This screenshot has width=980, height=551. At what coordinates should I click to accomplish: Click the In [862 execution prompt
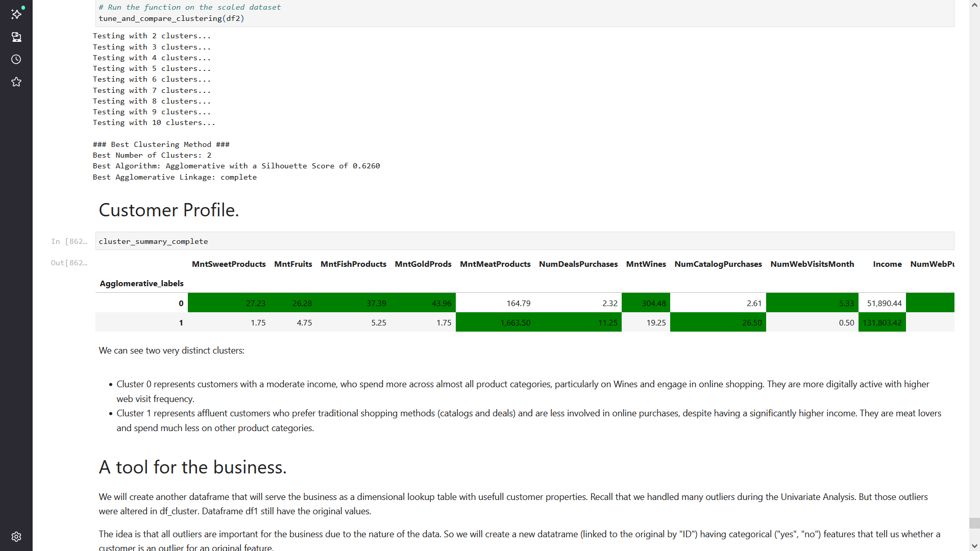(x=69, y=241)
